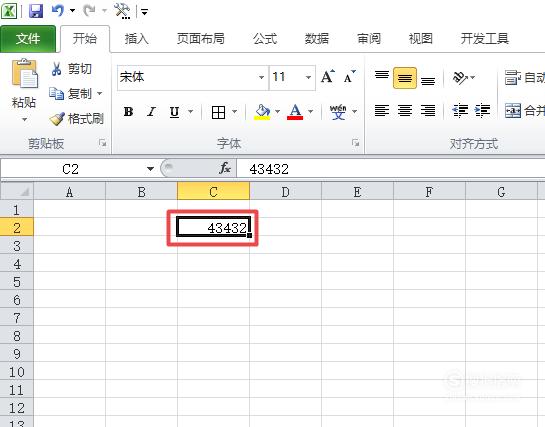Click the Name Box showing C2
The image size is (545, 427).
point(72,169)
